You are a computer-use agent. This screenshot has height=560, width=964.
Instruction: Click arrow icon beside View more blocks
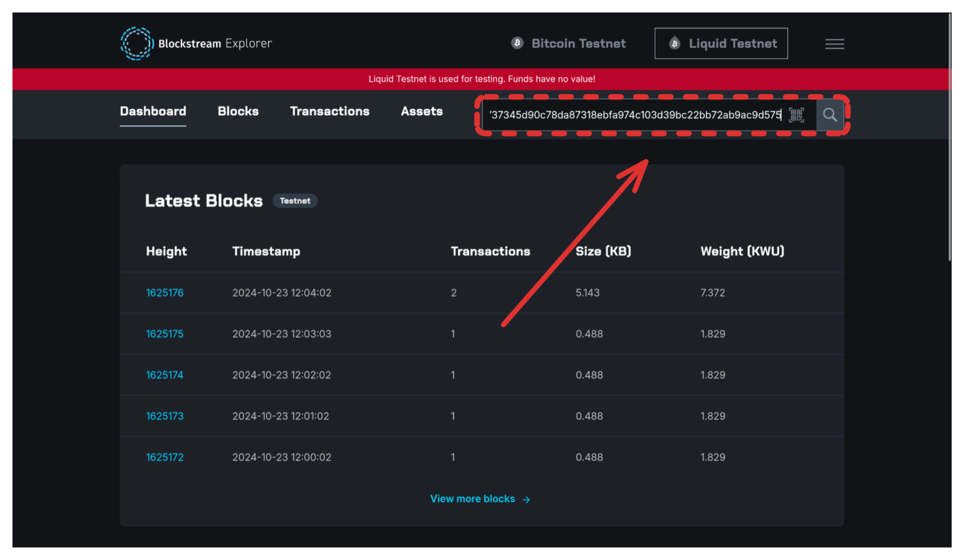click(x=526, y=499)
